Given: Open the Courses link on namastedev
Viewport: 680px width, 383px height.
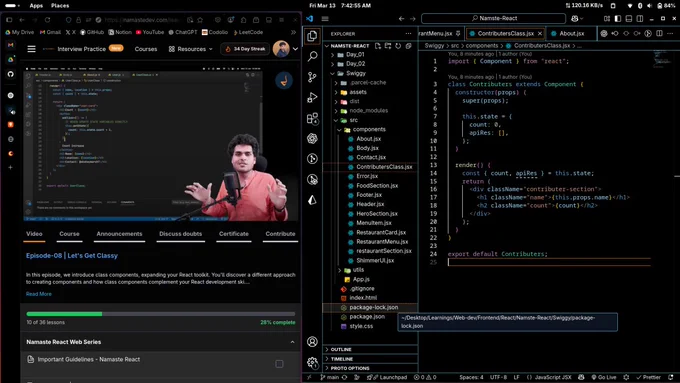Looking at the screenshot, I should pyautogui.click(x=146, y=49).
